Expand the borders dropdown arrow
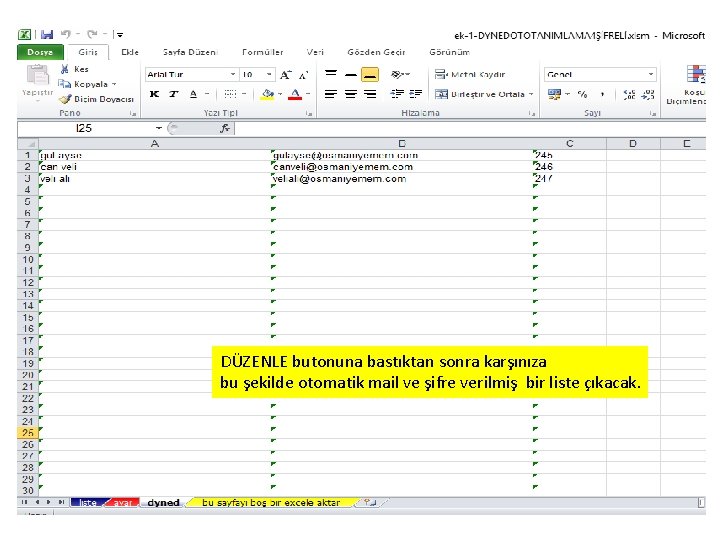Screen dimensions: 720x540 click(244, 94)
